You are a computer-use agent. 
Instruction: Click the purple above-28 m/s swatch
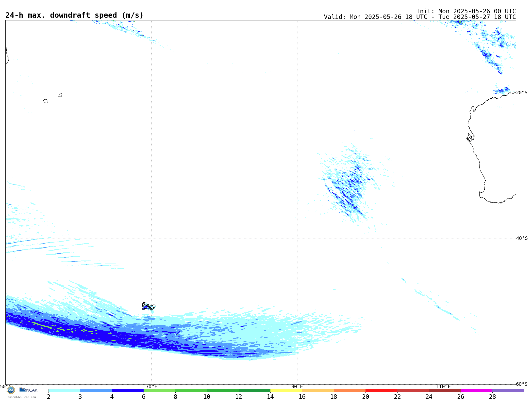[x=508, y=391]
